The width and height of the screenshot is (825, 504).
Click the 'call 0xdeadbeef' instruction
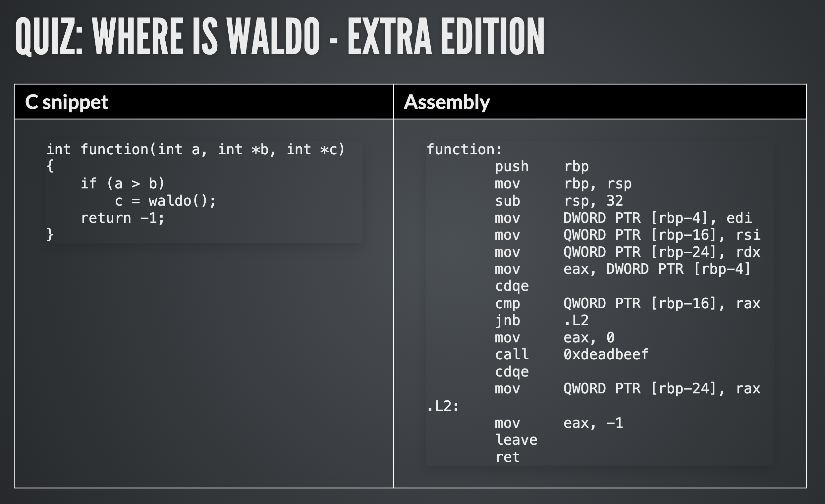572,355
